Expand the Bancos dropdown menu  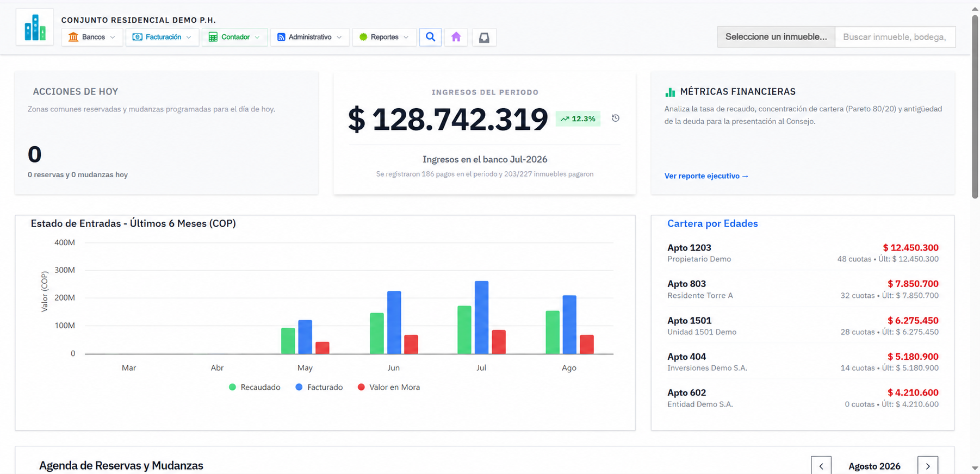[x=92, y=37]
